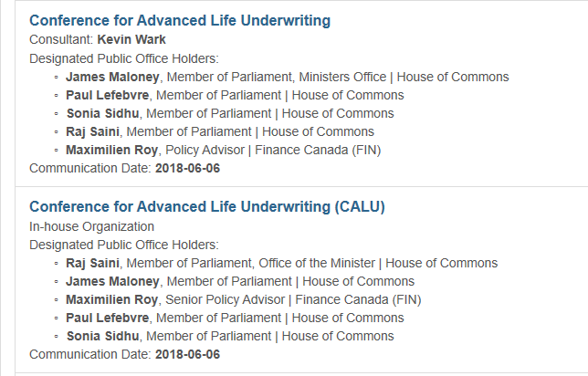Open the Conference for Advanced Life Underwriting link
The height and width of the screenshot is (376, 588).
coord(180,21)
